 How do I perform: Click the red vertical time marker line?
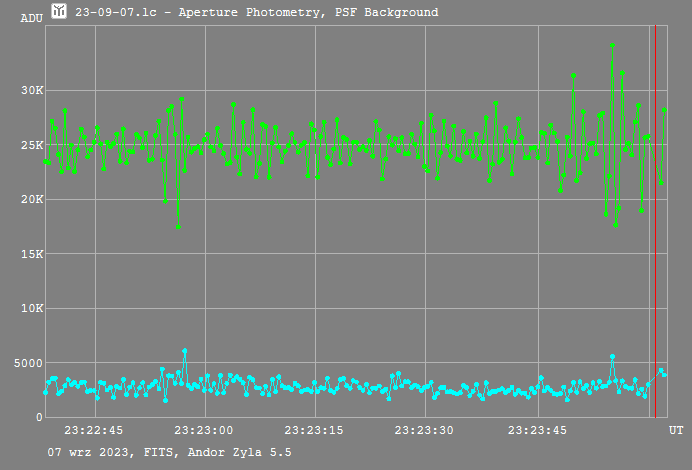(x=655, y=221)
